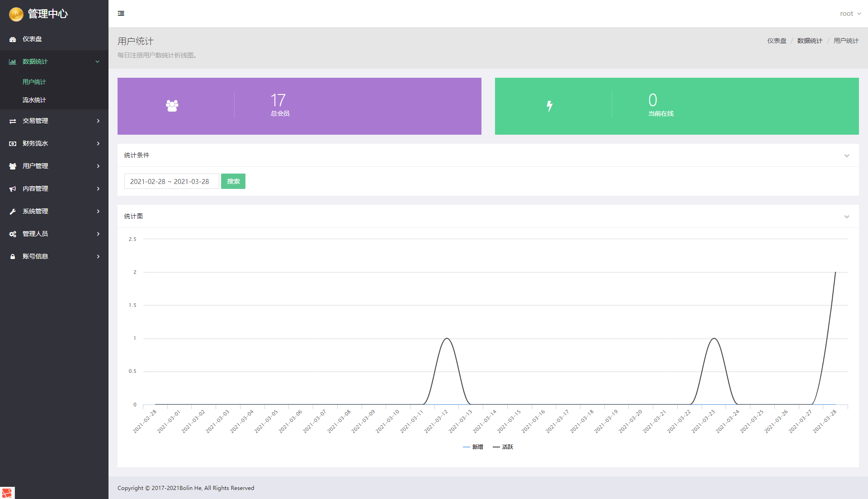Viewport: 868px width, 499px height.
Task: Click the users icon beside 用户管理
Action: [13, 166]
